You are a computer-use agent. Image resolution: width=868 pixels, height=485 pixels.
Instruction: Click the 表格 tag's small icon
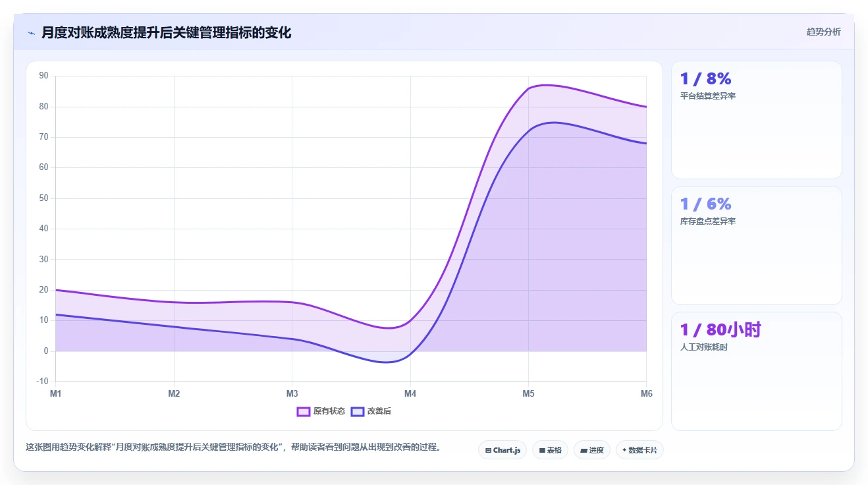coord(542,451)
